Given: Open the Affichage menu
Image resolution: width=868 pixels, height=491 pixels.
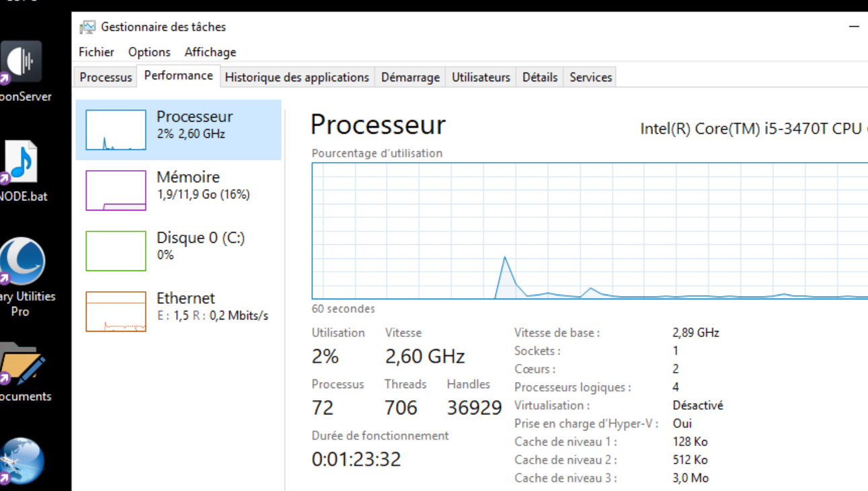Looking at the screenshot, I should [x=210, y=52].
